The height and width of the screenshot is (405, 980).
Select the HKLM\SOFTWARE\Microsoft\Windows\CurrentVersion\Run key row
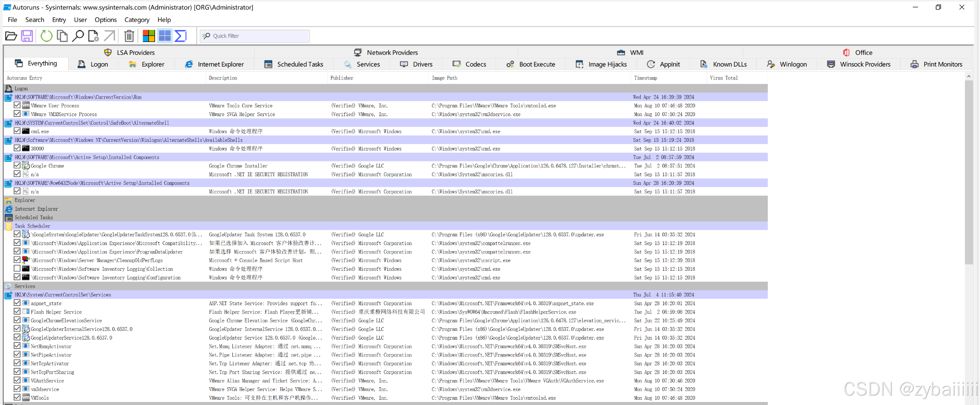coord(386,97)
